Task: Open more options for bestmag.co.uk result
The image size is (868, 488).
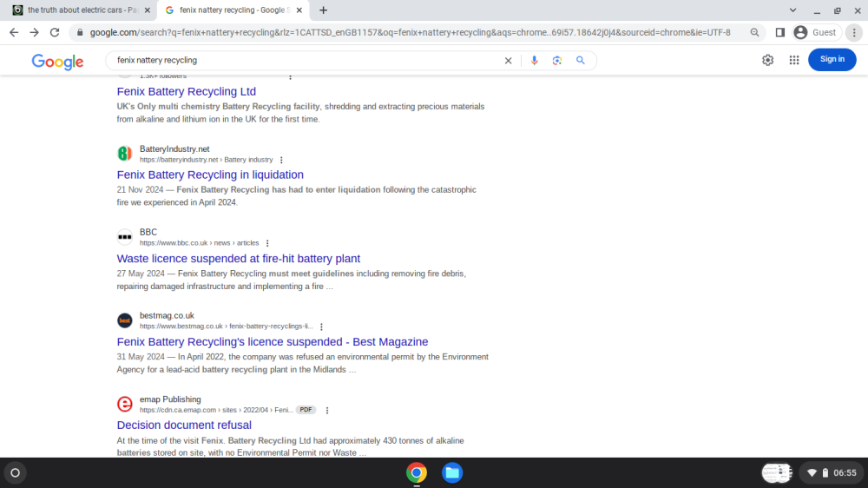Action: coord(322,326)
